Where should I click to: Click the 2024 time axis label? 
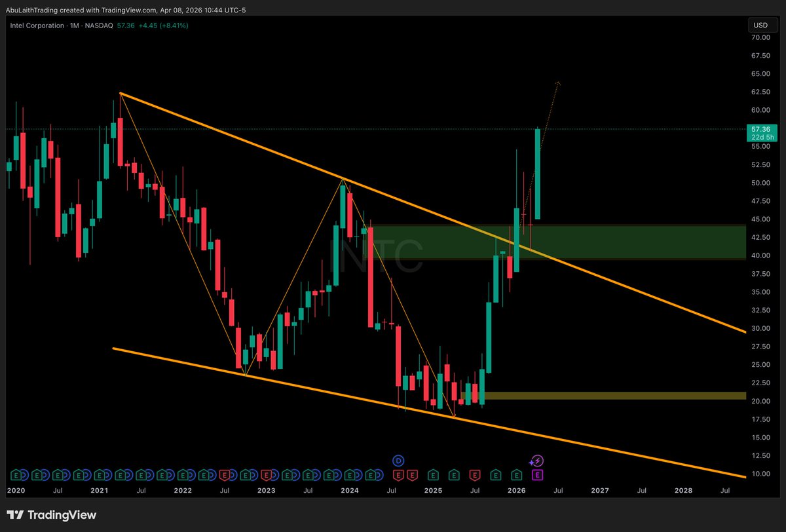click(x=349, y=490)
